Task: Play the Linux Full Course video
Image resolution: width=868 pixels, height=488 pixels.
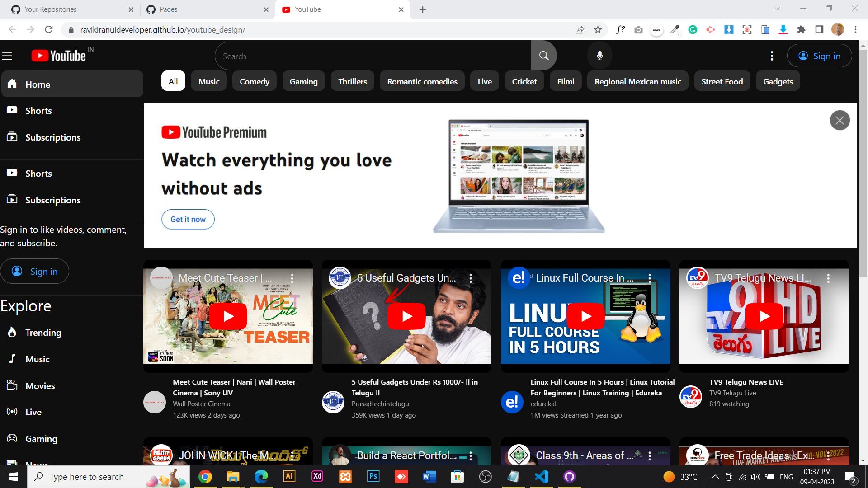Action: tap(585, 316)
